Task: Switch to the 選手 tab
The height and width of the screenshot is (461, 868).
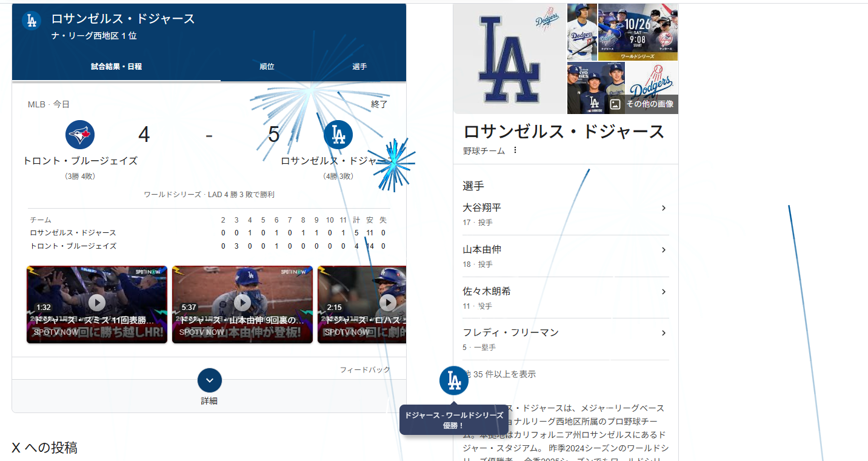Action: tap(359, 67)
